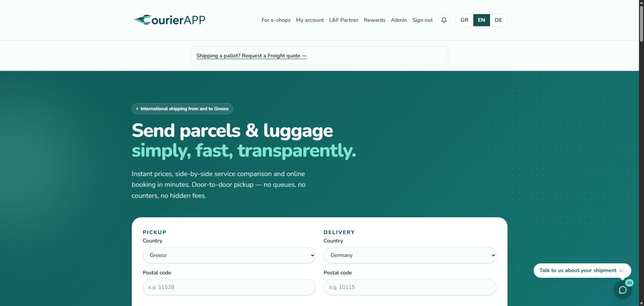Follow the Request a Freight quote link
This screenshot has height=306, width=644.
point(251,56)
